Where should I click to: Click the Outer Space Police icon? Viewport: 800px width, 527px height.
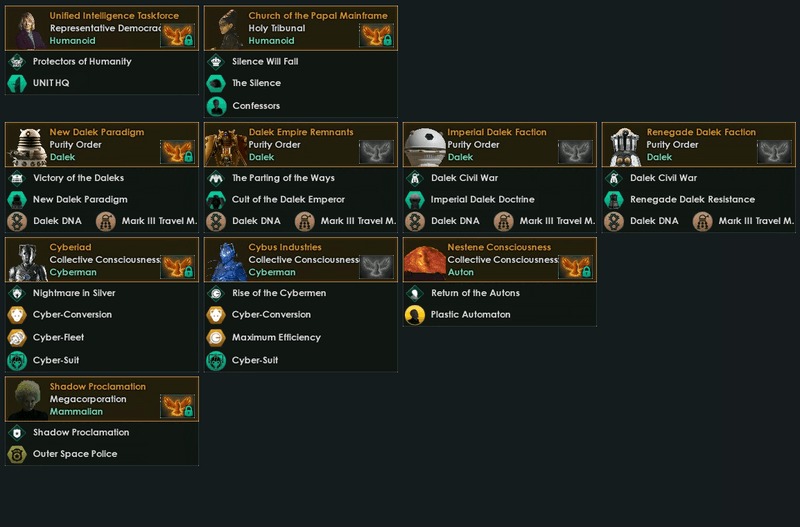coord(17,454)
